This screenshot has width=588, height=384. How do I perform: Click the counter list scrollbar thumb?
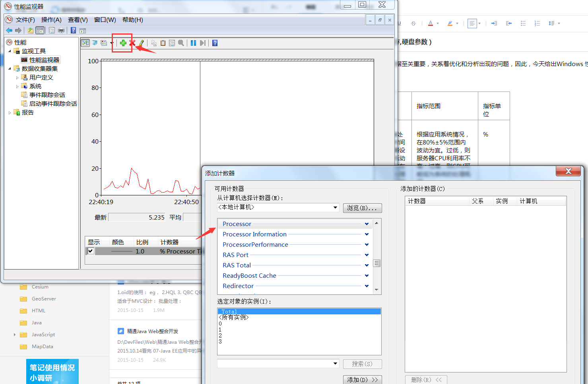(376, 263)
